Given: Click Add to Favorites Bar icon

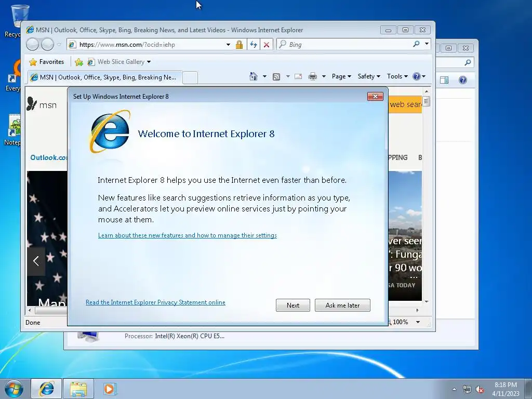Looking at the screenshot, I should (x=79, y=62).
